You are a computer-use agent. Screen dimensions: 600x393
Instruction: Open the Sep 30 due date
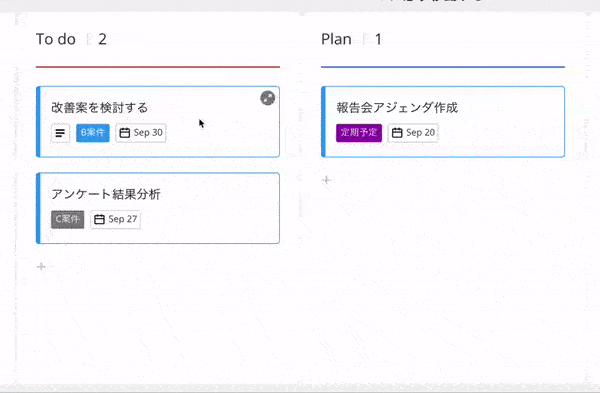141,133
